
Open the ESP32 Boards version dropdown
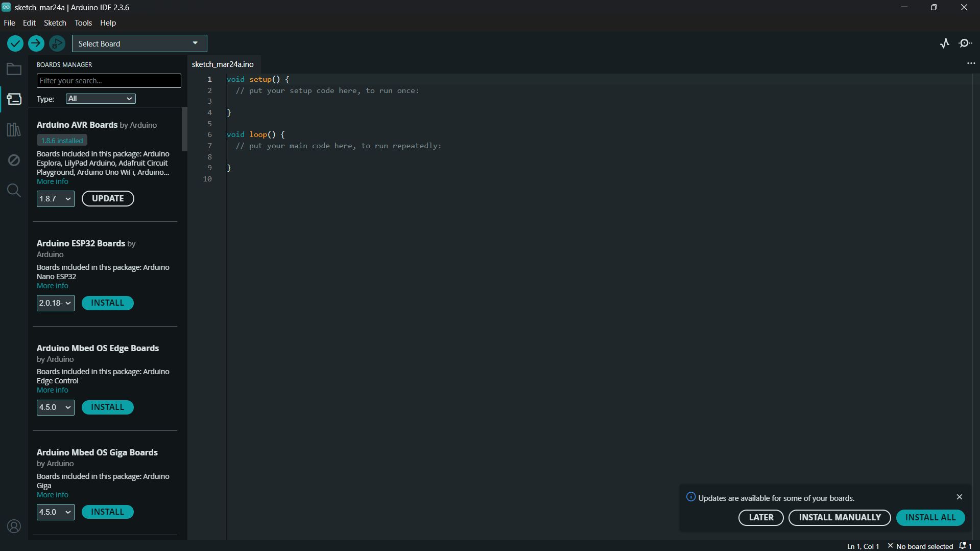(x=55, y=303)
